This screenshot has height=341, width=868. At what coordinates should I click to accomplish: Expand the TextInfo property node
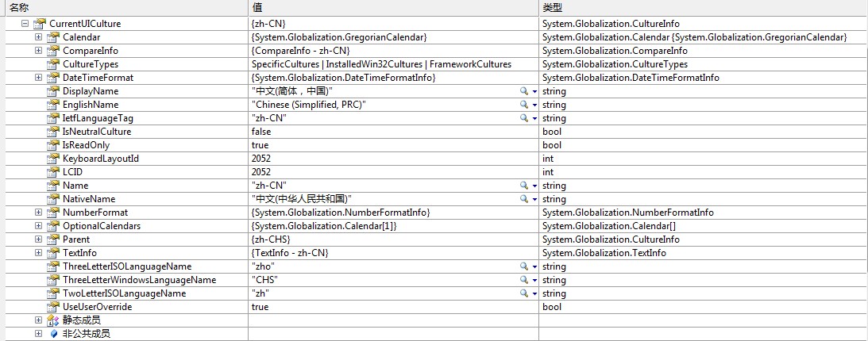[x=38, y=252]
